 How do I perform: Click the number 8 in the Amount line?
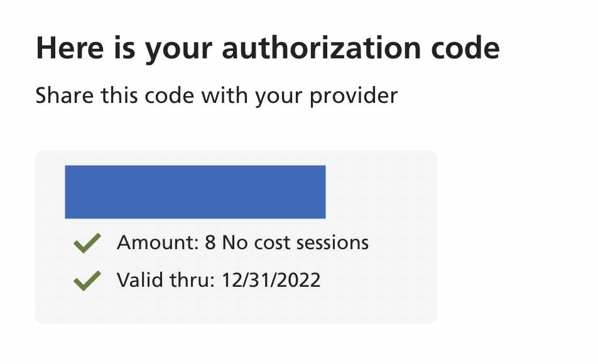point(210,242)
